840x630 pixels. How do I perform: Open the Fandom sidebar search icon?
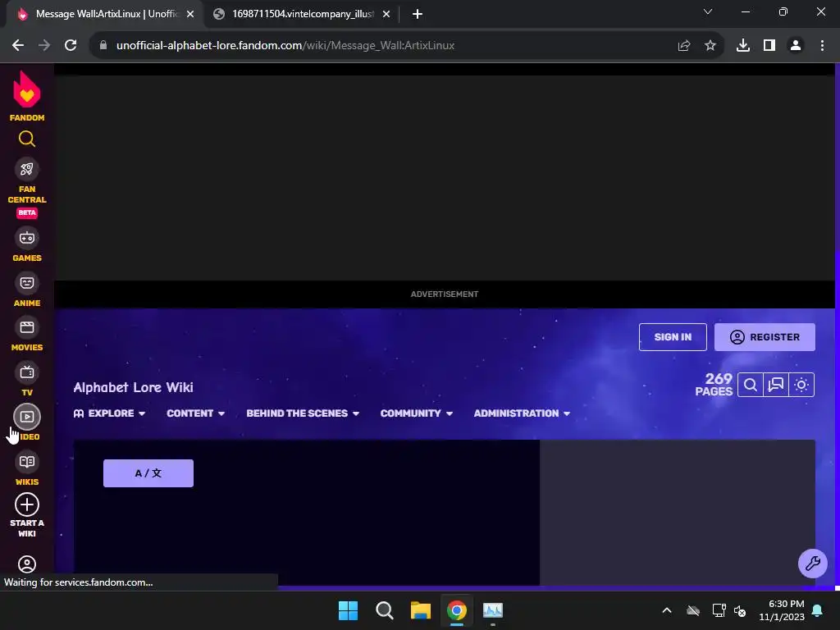click(27, 139)
